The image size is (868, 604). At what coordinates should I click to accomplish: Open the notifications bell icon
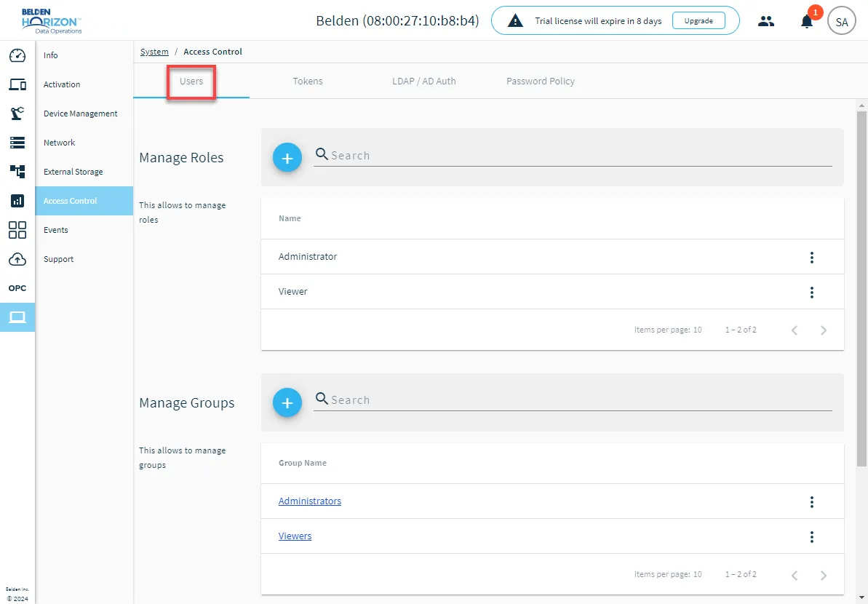pos(807,22)
